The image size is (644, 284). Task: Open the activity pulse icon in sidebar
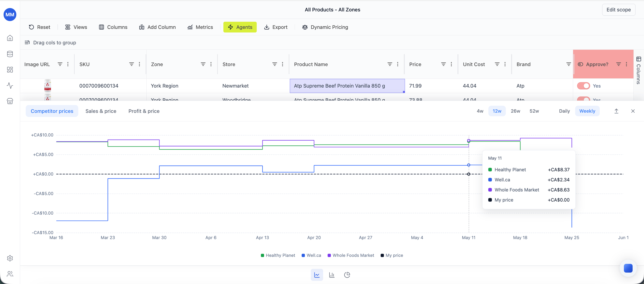pos(10,85)
